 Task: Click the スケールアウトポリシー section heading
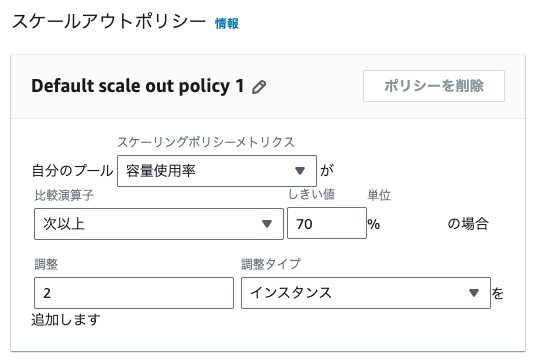pos(108,22)
